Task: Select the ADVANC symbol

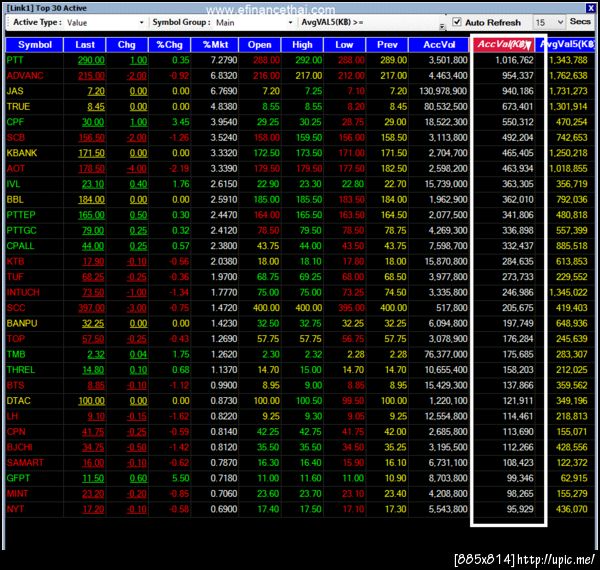Action: pos(25,76)
